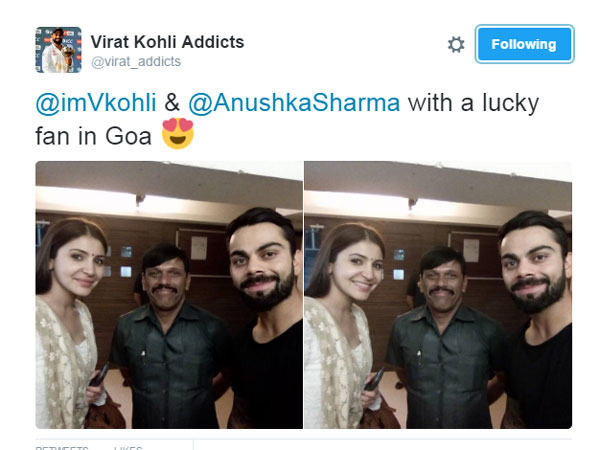The image size is (600, 450).
Task: Open the left selfie photo
Action: click(x=169, y=295)
